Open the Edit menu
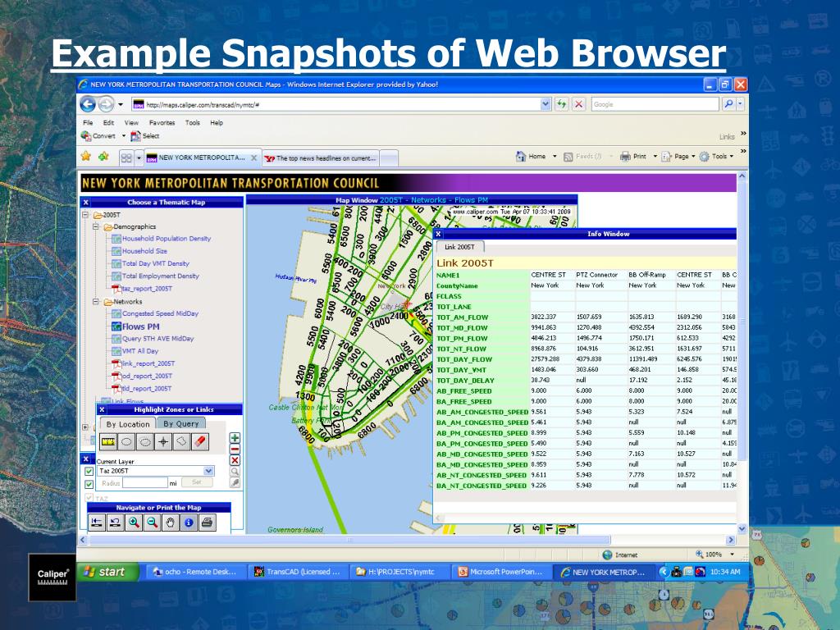Screen dimensions: 840x630 click(108, 123)
